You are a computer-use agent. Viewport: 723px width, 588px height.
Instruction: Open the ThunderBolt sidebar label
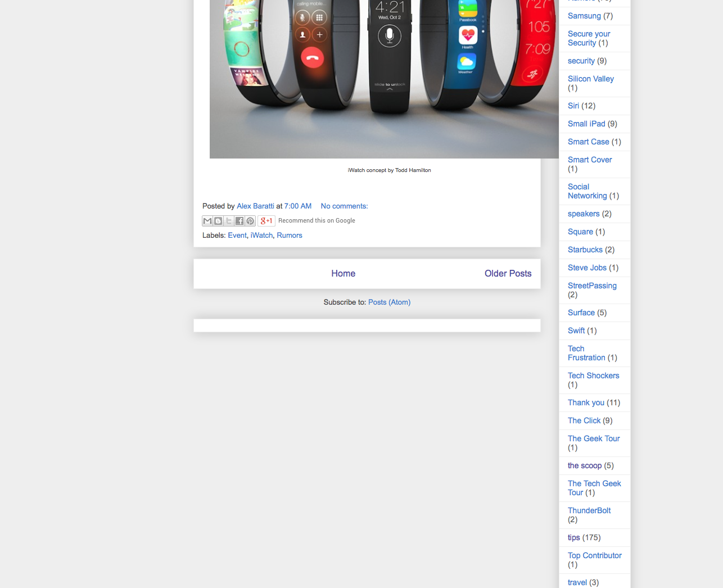click(x=589, y=510)
